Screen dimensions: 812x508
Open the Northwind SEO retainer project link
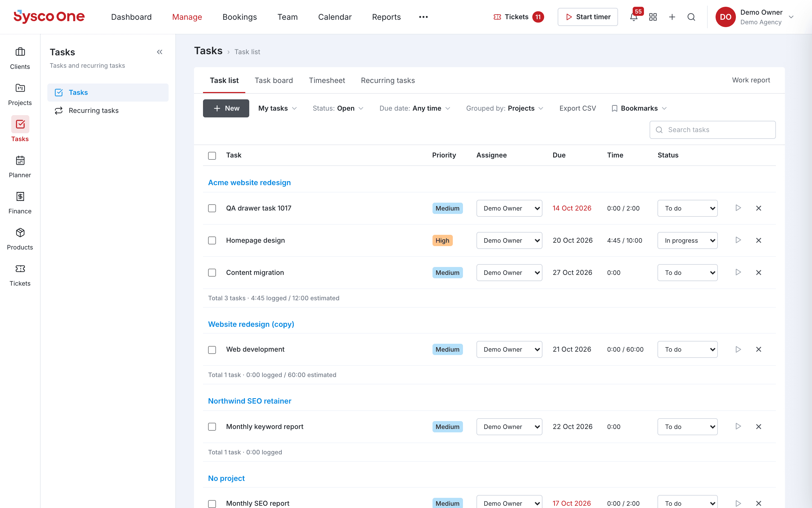pos(250,401)
